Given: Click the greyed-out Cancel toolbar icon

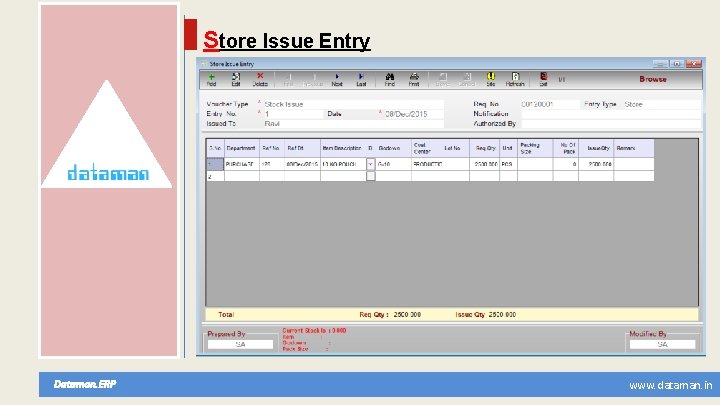Looking at the screenshot, I should click(466, 80).
